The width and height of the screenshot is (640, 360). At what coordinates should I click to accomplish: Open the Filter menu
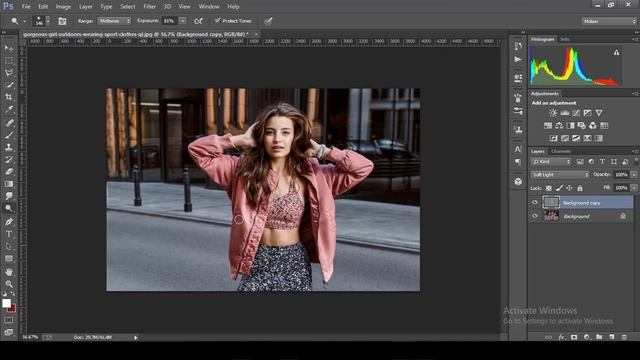(x=149, y=7)
